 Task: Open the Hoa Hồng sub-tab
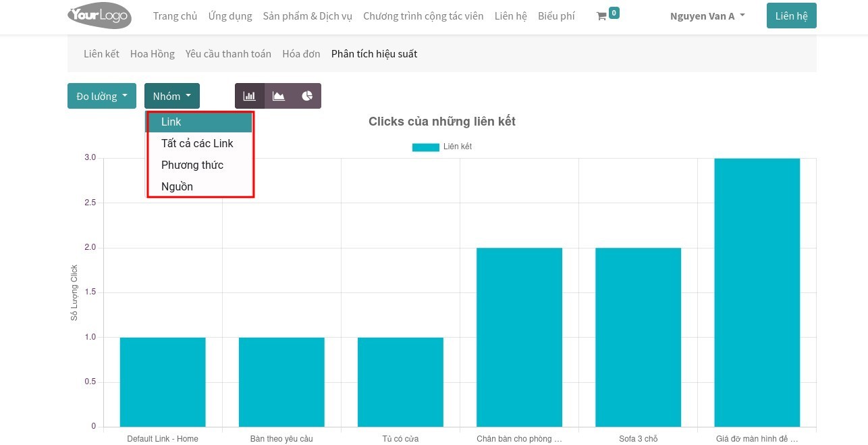[153, 54]
